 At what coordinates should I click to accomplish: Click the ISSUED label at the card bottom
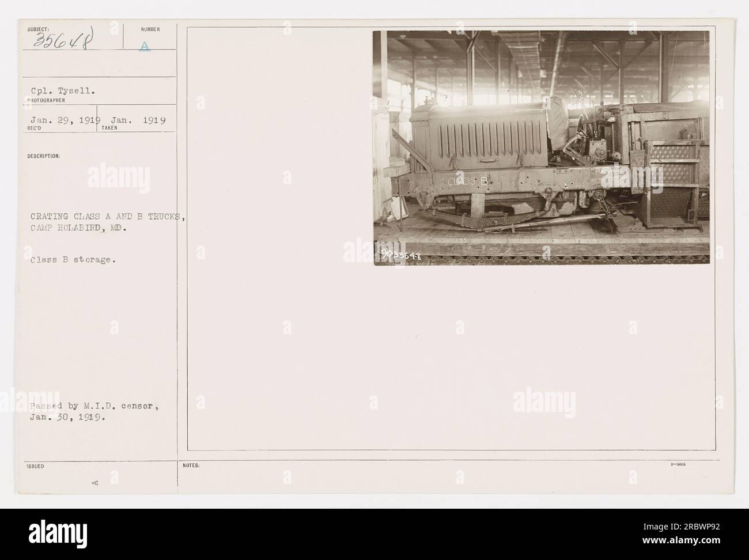tap(31, 466)
